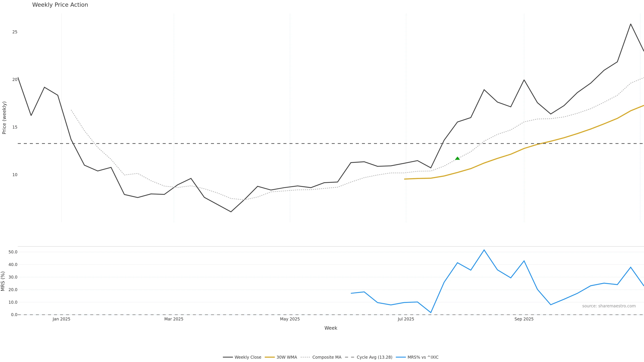
Task: Select the Mar 2025 x-axis label
Action: point(174,319)
